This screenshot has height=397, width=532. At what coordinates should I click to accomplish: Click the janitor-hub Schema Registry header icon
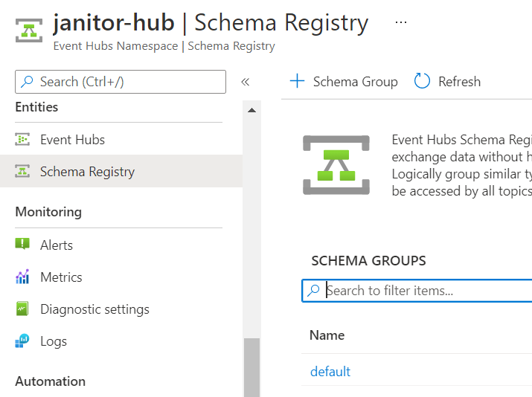pos(29,30)
